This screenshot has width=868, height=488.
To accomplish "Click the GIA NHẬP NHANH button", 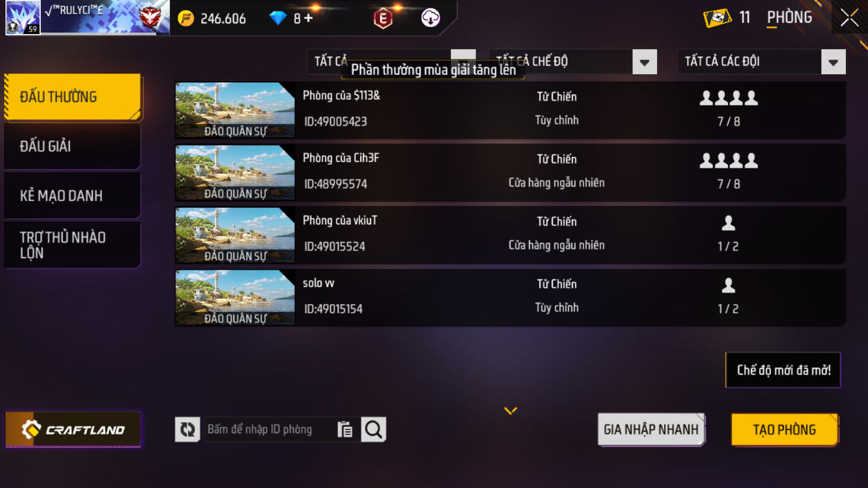I will (651, 430).
